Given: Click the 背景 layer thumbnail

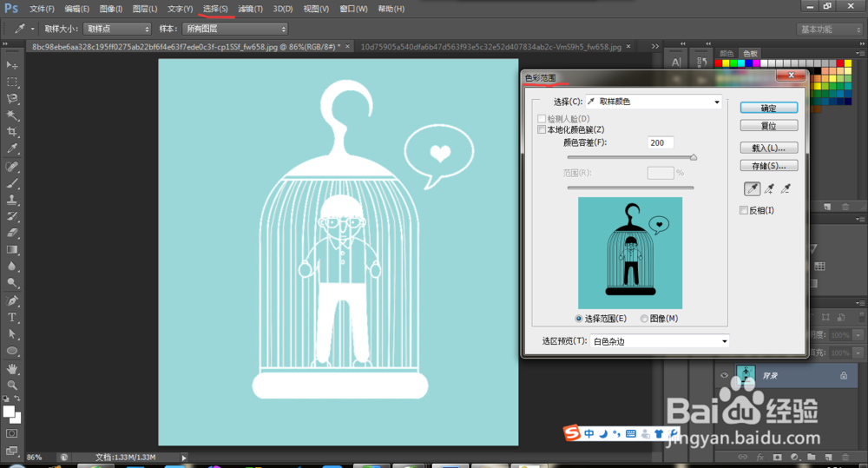Looking at the screenshot, I should click(746, 374).
